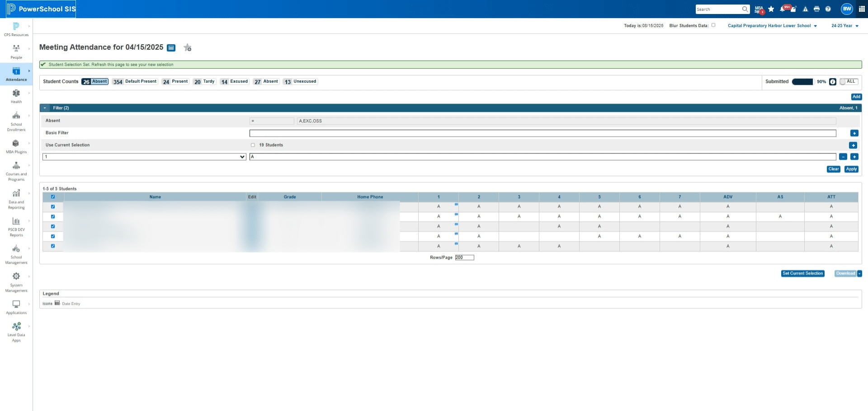The image size is (868, 411).
Task: Toggle the select-all header checkbox
Action: pyautogui.click(x=53, y=197)
